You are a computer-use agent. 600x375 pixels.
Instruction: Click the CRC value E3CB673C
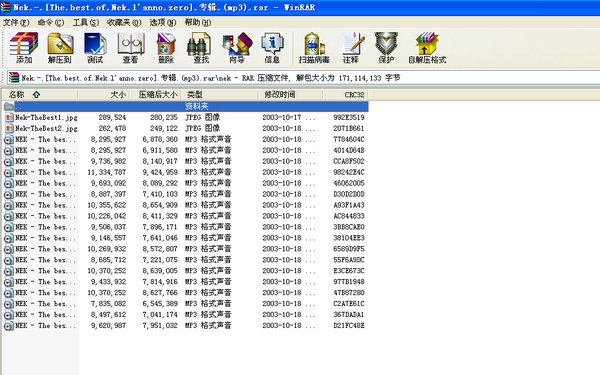click(349, 271)
